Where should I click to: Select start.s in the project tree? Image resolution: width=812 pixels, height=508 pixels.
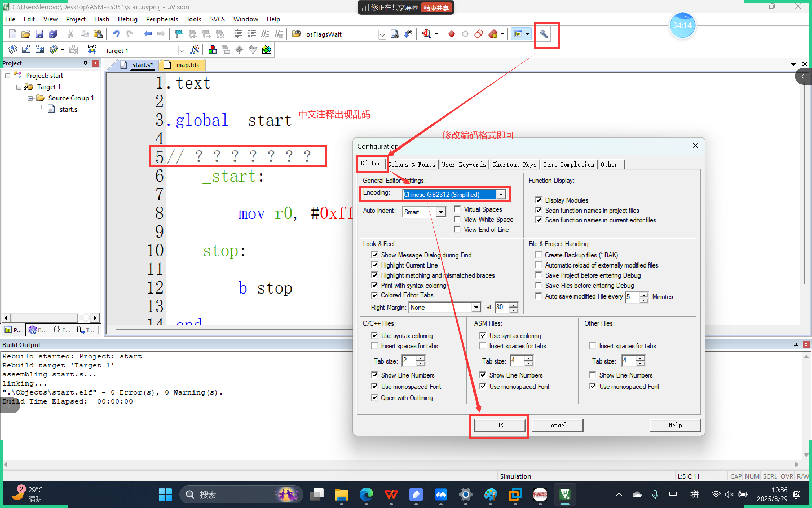point(68,109)
